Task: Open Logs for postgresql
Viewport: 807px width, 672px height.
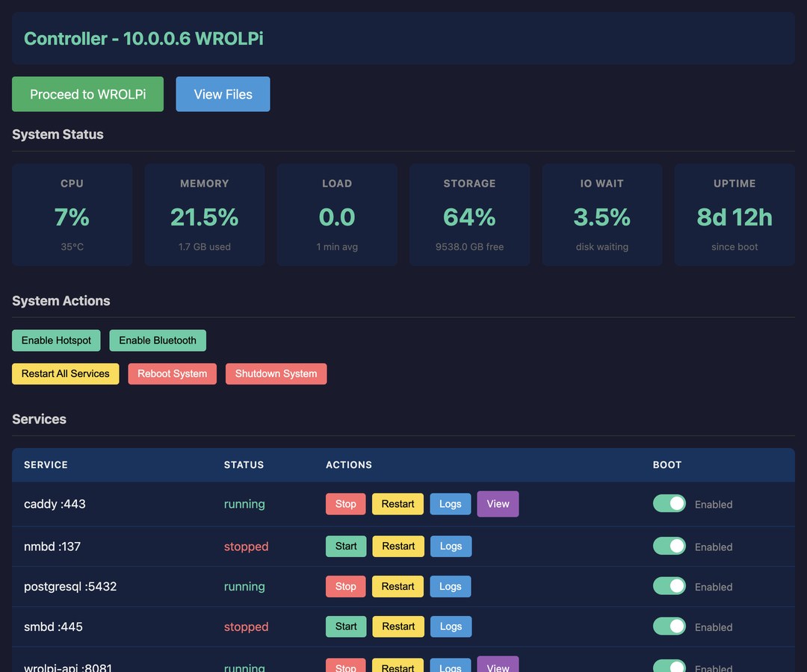Action: tap(451, 586)
